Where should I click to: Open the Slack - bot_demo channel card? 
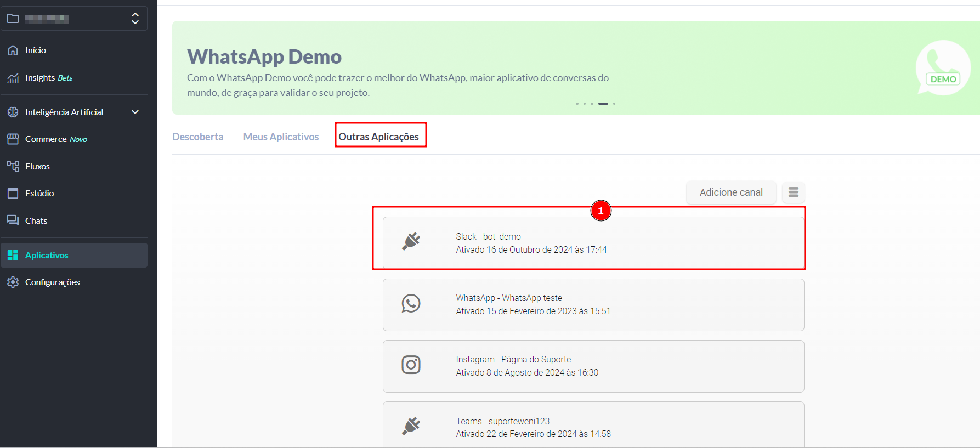pyautogui.click(x=593, y=243)
